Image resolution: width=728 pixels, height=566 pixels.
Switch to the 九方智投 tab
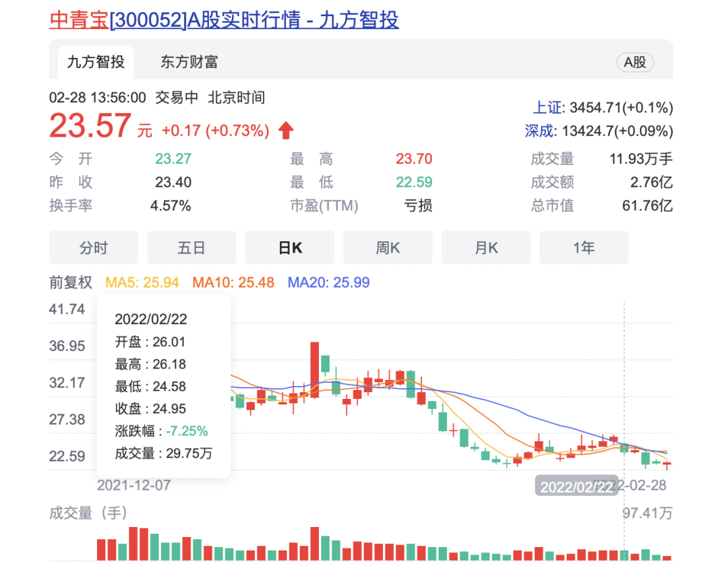point(96,63)
